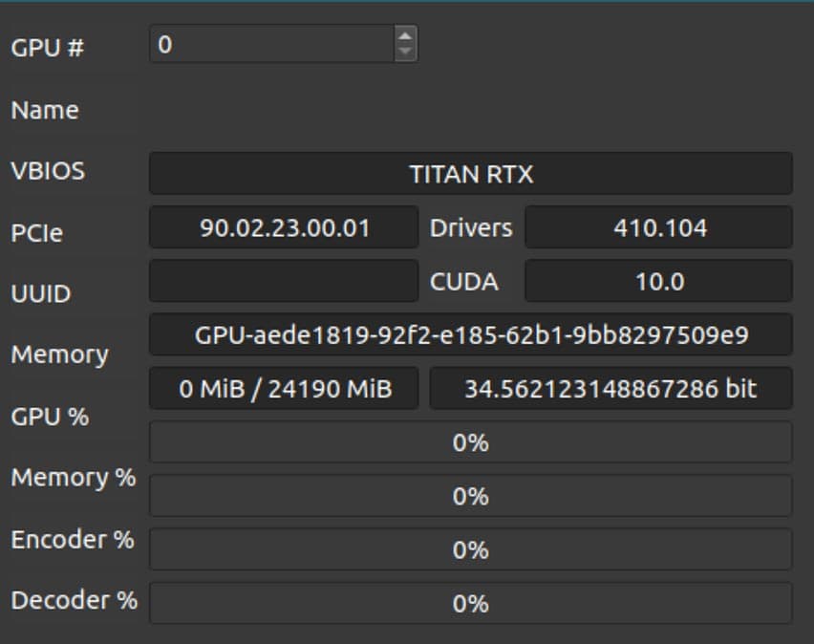This screenshot has height=644, width=814.
Task: Click inside the GPU # input field
Action: (x=272, y=44)
